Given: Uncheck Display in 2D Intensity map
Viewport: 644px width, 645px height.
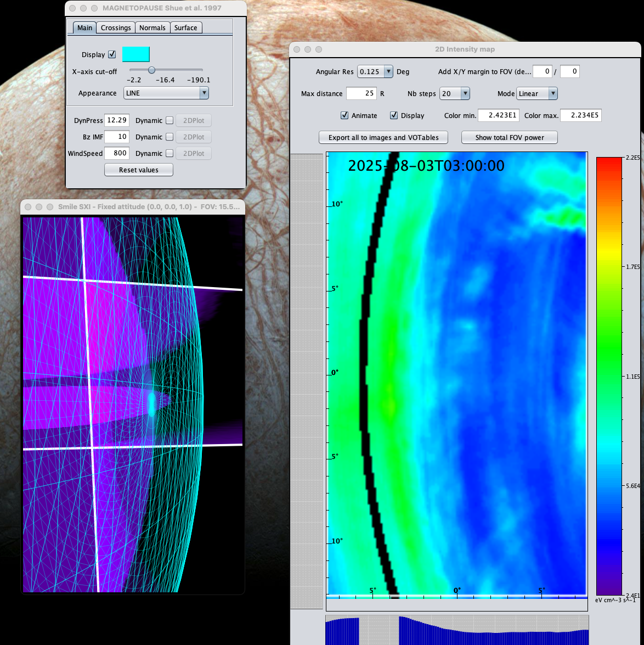Looking at the screenshot, I should click(x=394, y=116).
